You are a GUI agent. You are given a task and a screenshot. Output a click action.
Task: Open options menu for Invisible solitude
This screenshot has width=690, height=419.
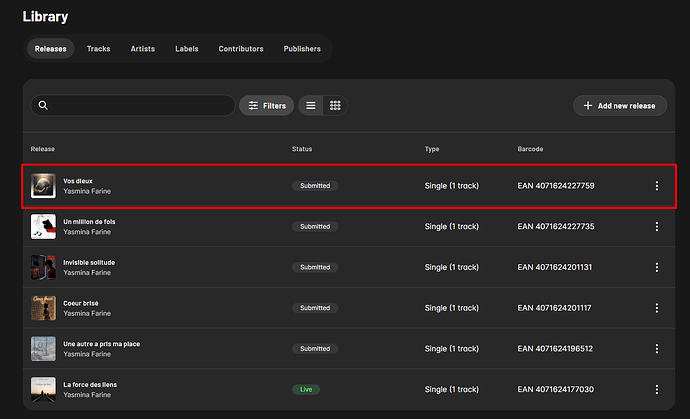coord(657,267)
